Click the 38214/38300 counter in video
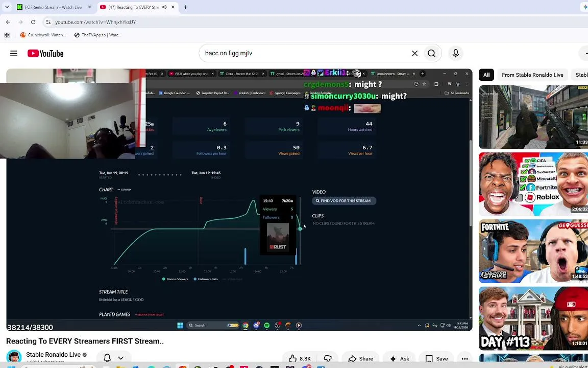This screenshot has width=588, height=368. [x=30, y=328]
